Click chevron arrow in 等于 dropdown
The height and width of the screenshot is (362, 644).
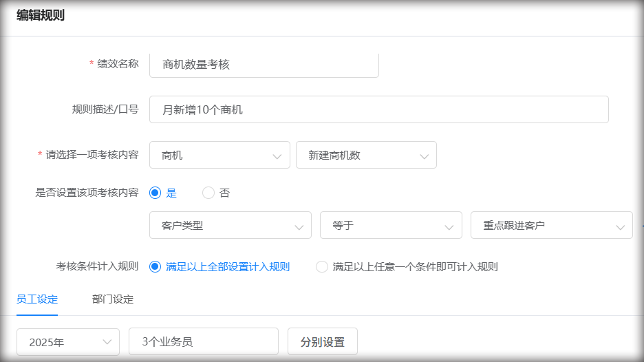(449, 227)
